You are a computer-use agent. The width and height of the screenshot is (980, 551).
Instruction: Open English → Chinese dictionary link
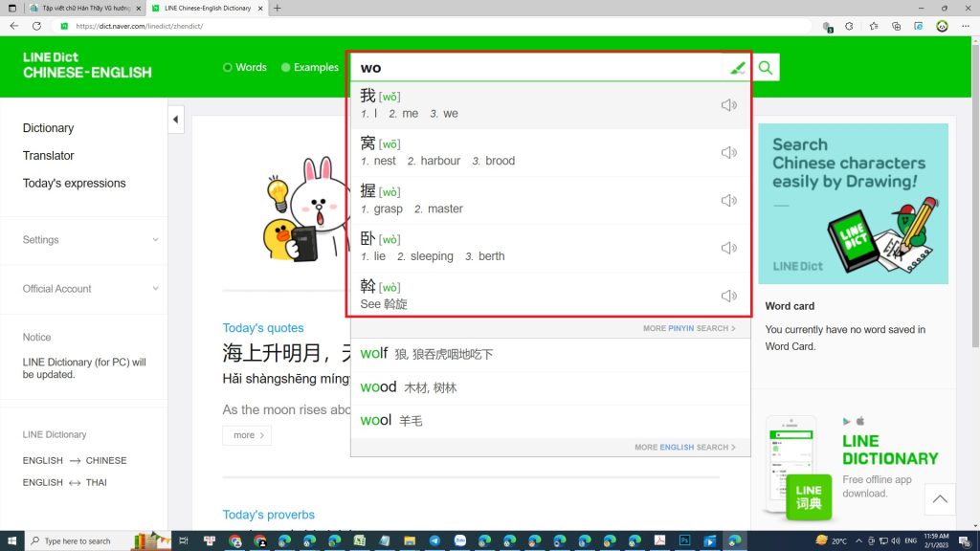tap(75, 460)
